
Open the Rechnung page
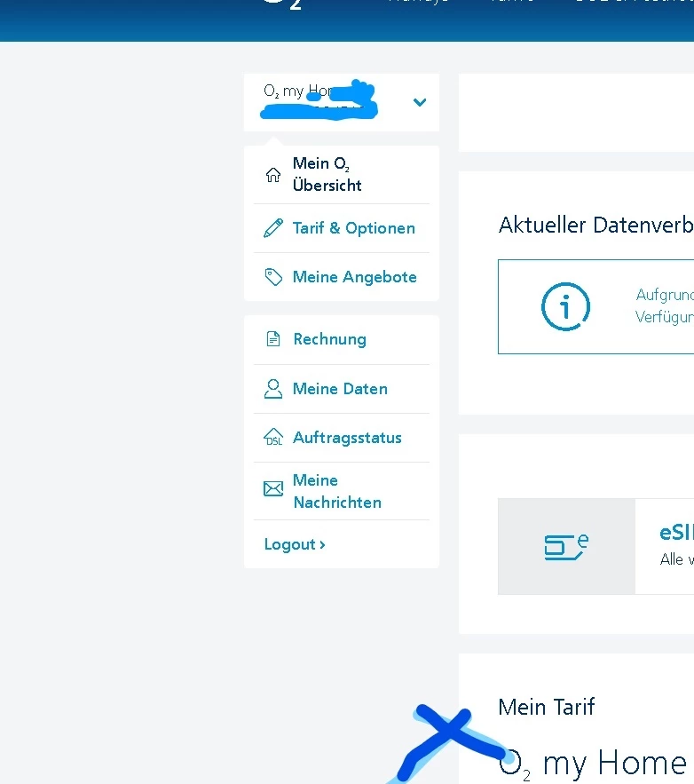(330, 339)
